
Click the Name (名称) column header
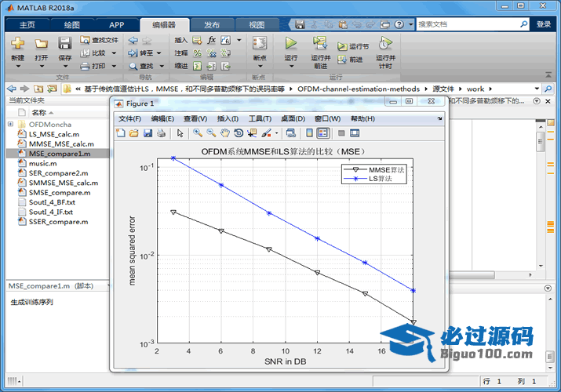point(39,113)
